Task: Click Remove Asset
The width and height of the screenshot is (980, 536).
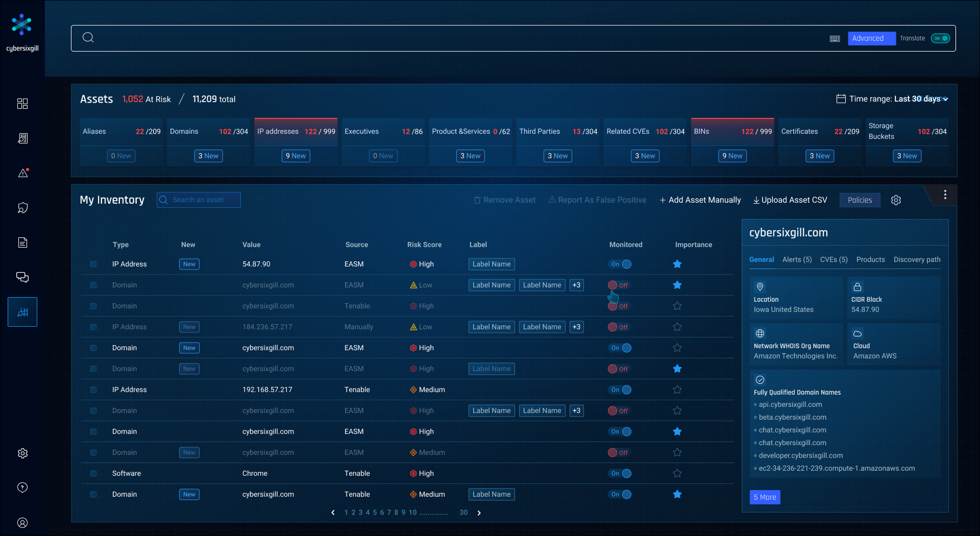Action: (x=504, y=200)
